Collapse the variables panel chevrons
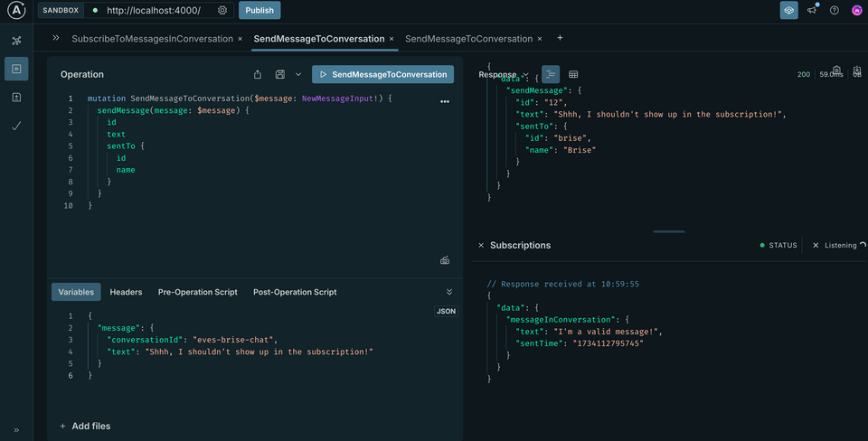The height and width of the screenshot is (441, 868). [449, 292]
